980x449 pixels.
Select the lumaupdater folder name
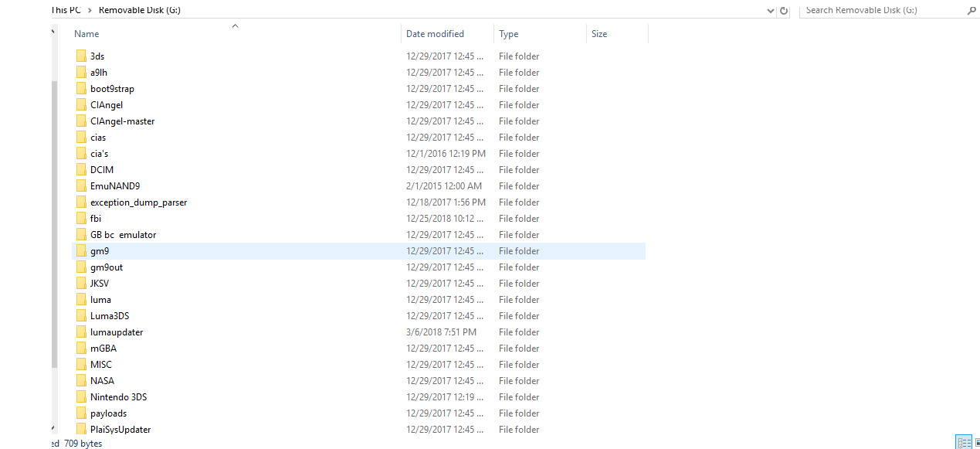[117, 332]
